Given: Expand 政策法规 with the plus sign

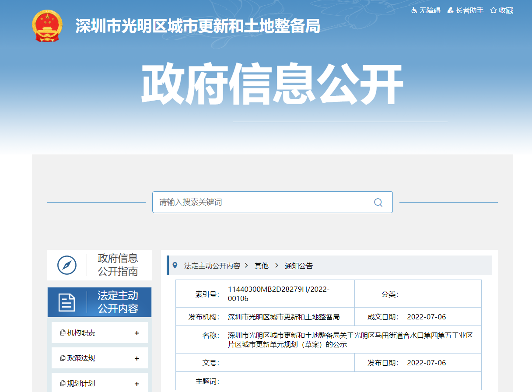Looking at the screenshot, I should [x=136, y=358].
